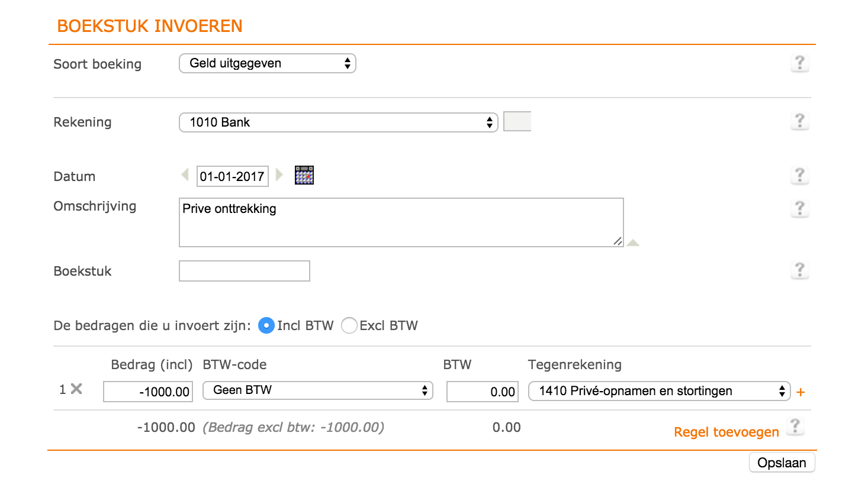Open the Tegenrekening 1410 dropdown
The height and width of the screenshot is (491, 868).
pos(660,391)
